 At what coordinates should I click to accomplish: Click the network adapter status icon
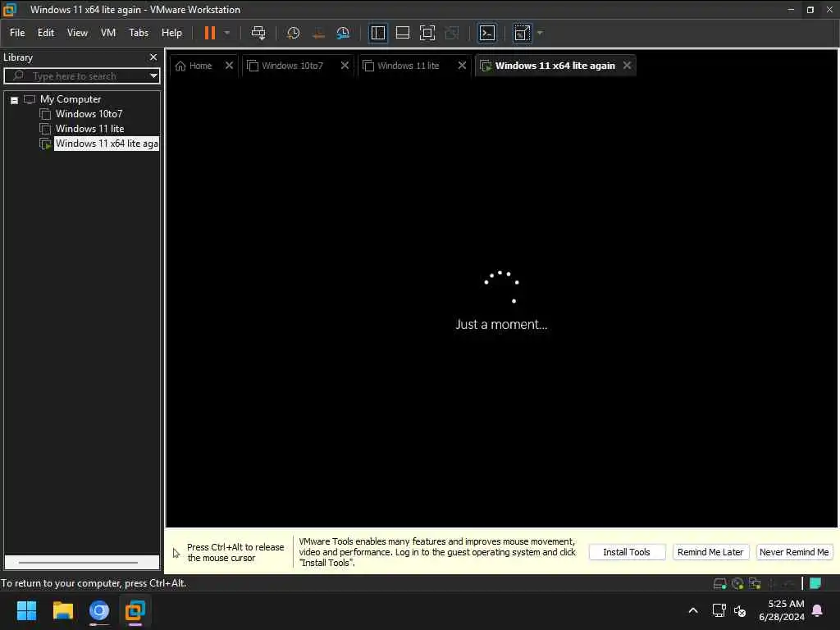(755, 583)
